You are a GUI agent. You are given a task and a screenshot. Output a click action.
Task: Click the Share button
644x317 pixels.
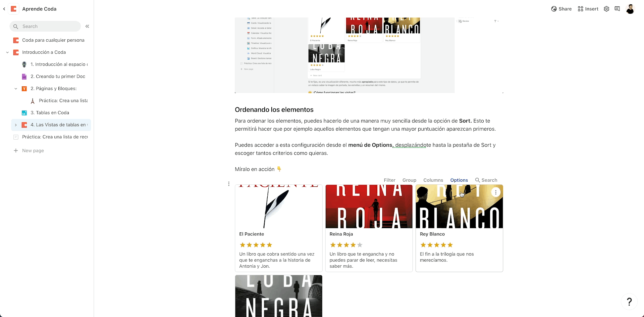tap(561, 9)
